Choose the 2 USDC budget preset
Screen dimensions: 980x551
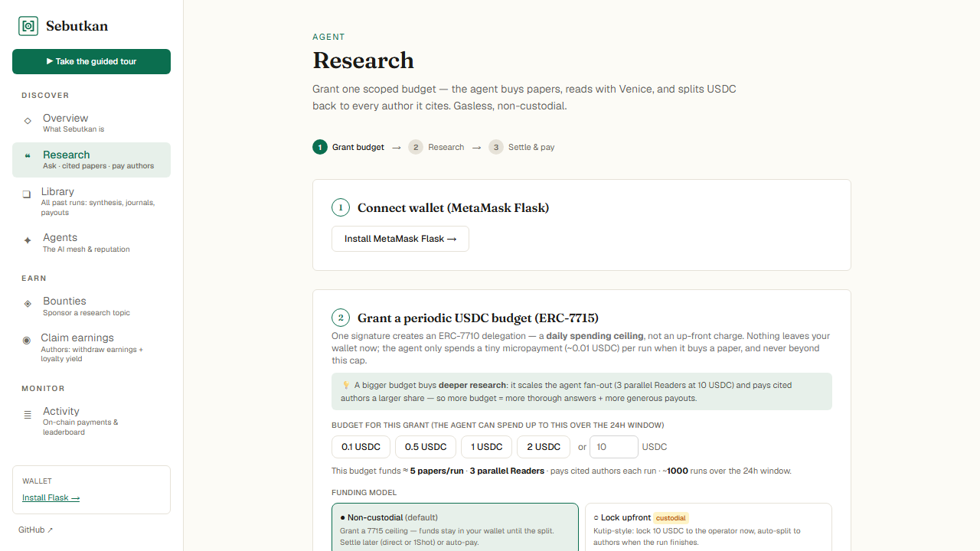[x=544, y=447]
